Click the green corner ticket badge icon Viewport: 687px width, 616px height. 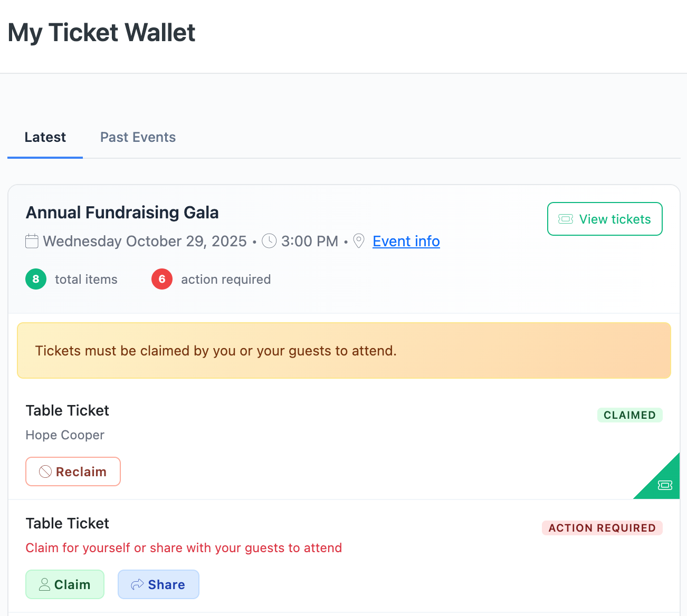click(665, 485)
